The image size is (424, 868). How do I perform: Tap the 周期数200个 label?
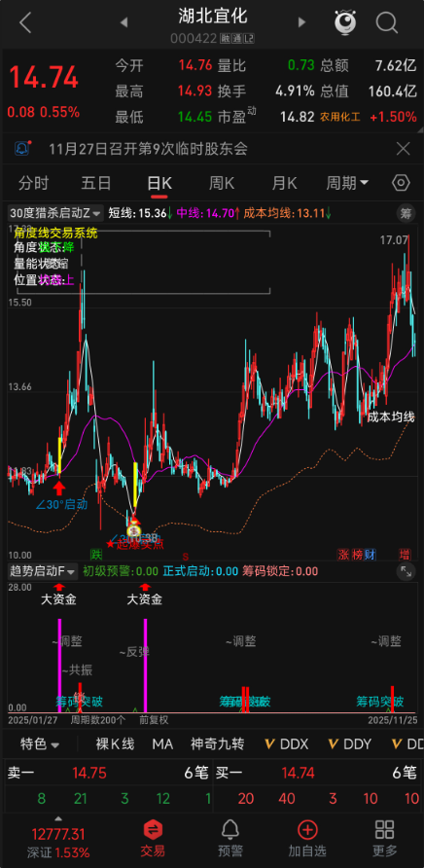(x=98, y=720)
